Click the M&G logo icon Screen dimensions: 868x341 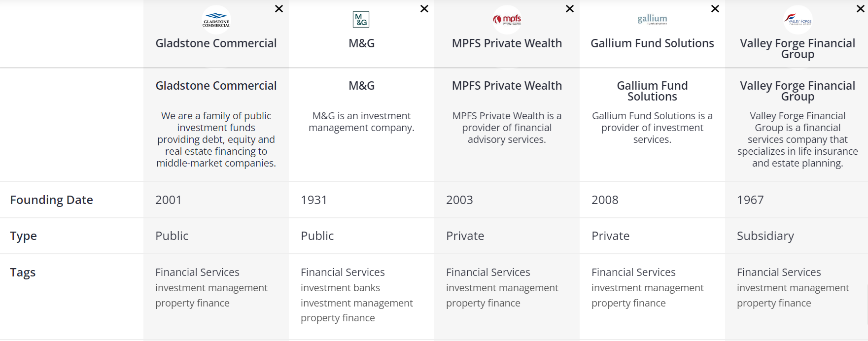click(361, 20)
